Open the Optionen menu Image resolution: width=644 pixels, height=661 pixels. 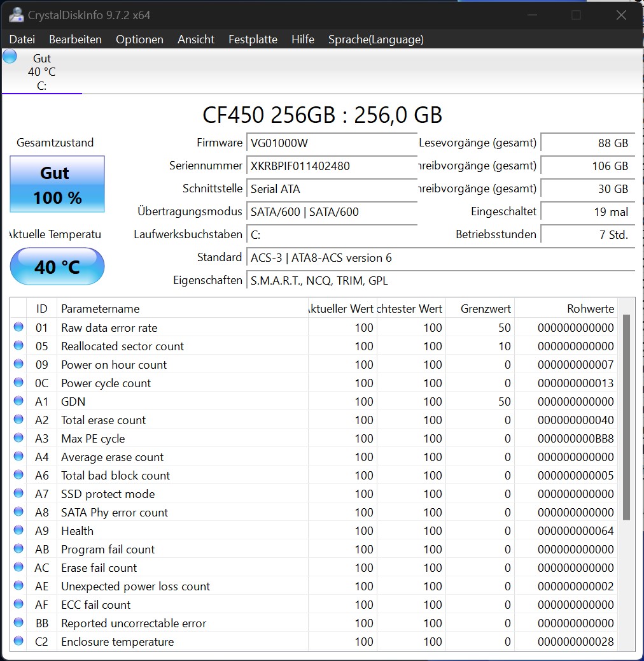139,39
